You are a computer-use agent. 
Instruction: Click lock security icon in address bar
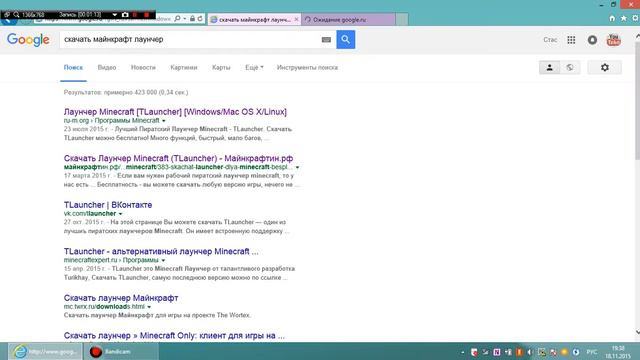point(192,19)
